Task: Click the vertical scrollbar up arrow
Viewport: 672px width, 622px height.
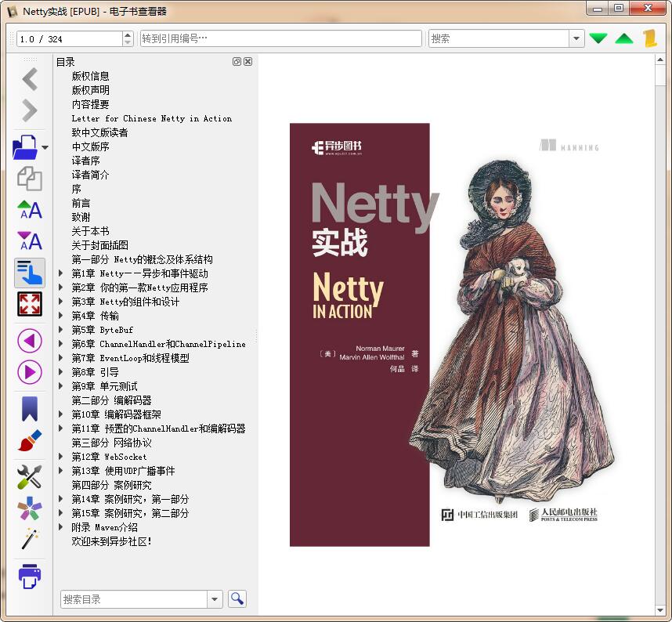Action: click(660, 60)
